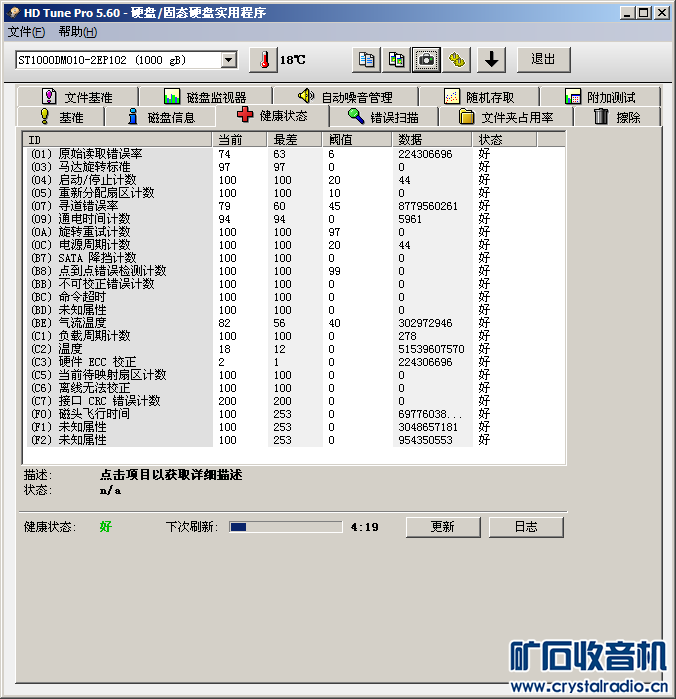
Task: Select the 擦除 tab with trash icon
Action: click(x=618, y=117)
